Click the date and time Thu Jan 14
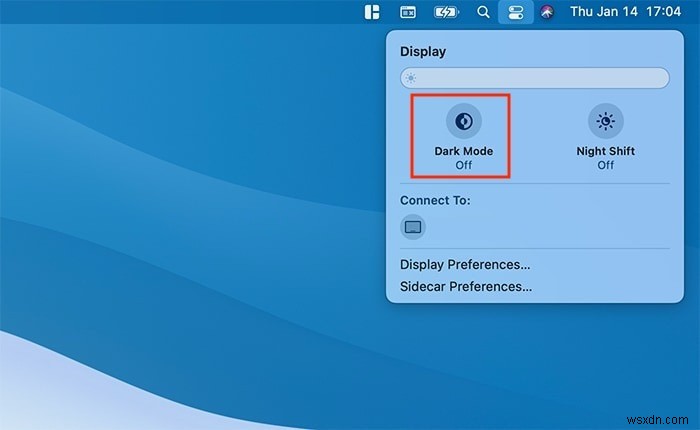 604,12
